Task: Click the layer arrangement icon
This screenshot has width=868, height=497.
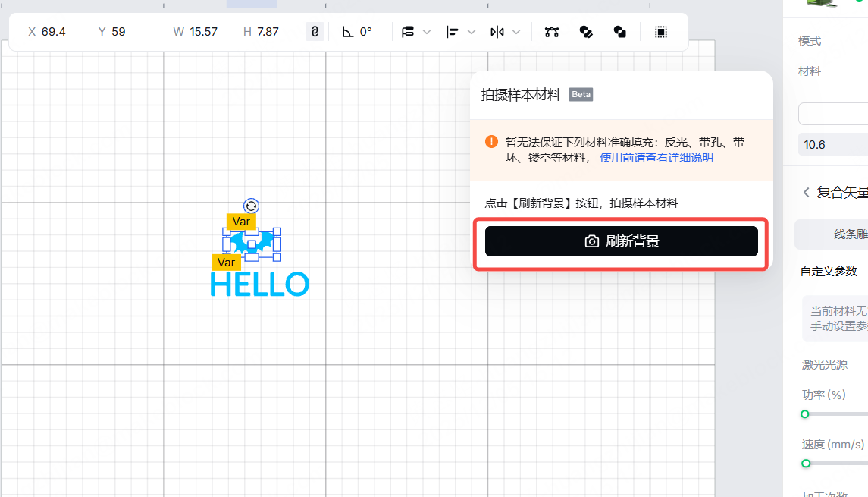Action: click(408, 32)
